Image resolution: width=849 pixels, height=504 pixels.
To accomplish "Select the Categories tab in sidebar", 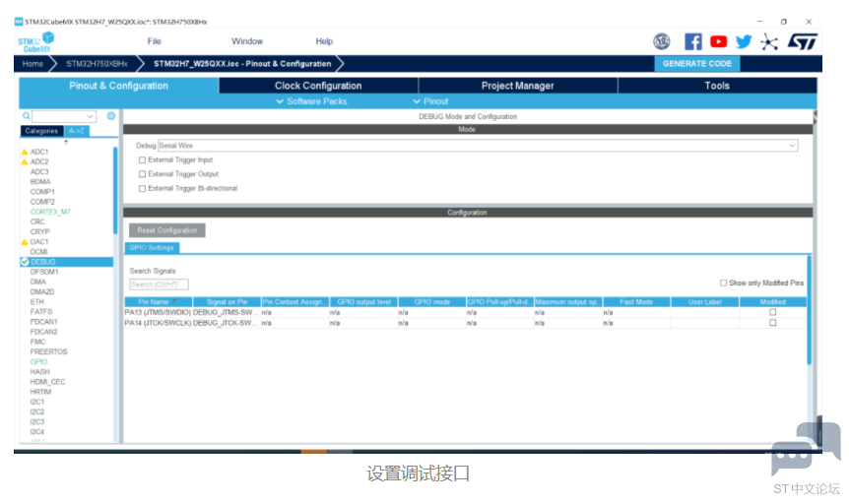I will tap(41, 131).
